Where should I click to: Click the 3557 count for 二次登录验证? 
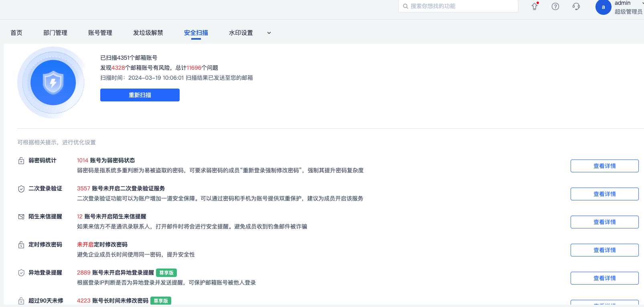(x=83, y=188)
